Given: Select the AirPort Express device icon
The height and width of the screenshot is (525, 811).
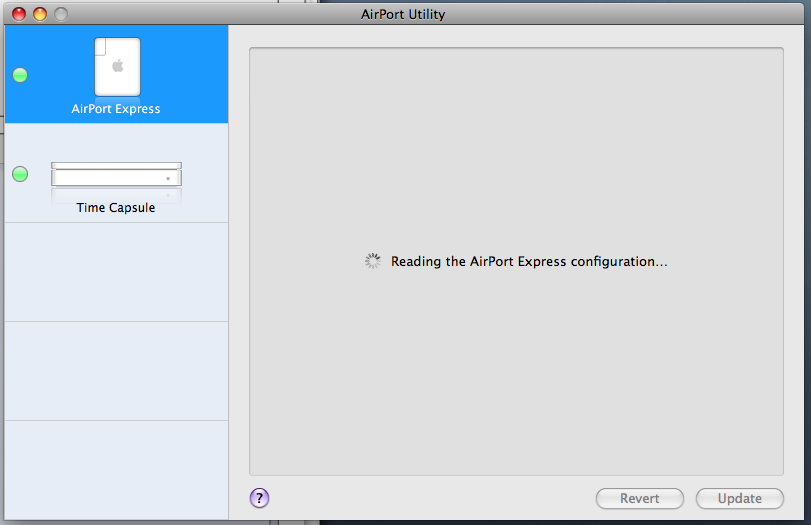Looking at the screenshot, I should click(117, 67).
